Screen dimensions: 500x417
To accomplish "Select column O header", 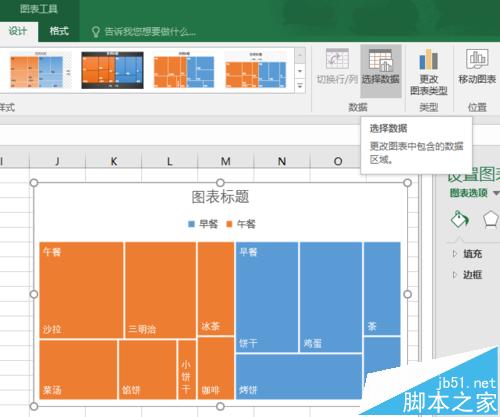I will pyautogui.click(x=338, y=161).
